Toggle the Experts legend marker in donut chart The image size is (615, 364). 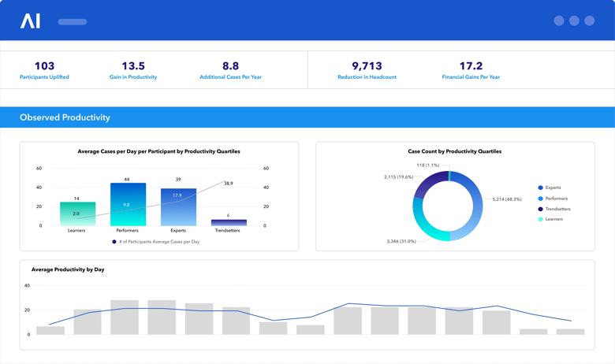540,188
